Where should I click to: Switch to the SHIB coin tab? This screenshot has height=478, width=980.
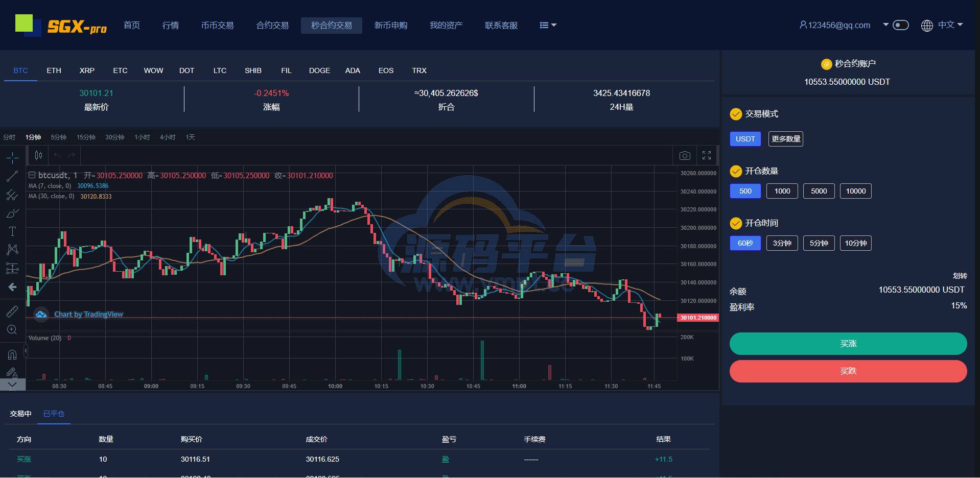pos(253,70)
